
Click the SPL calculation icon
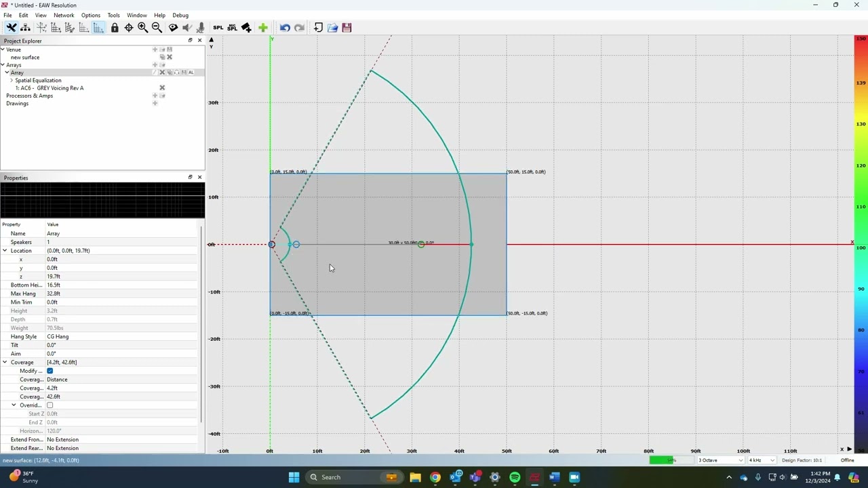click(x=218, y=28)
